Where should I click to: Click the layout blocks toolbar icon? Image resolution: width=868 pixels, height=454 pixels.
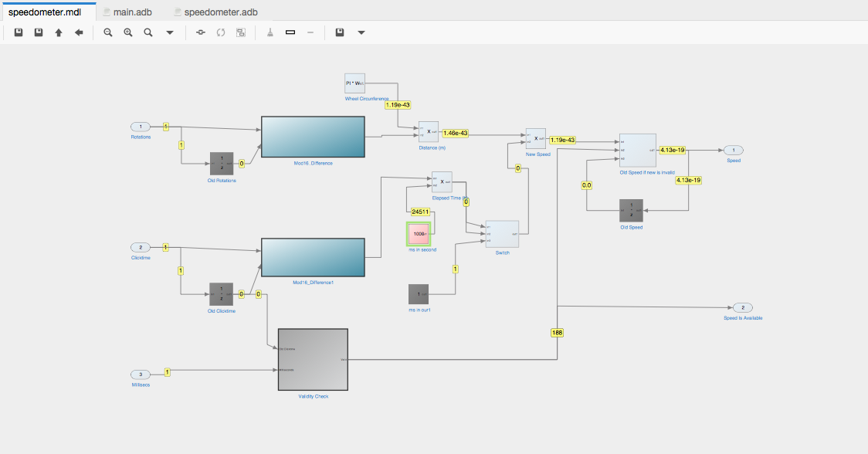[x=241, y=32]
